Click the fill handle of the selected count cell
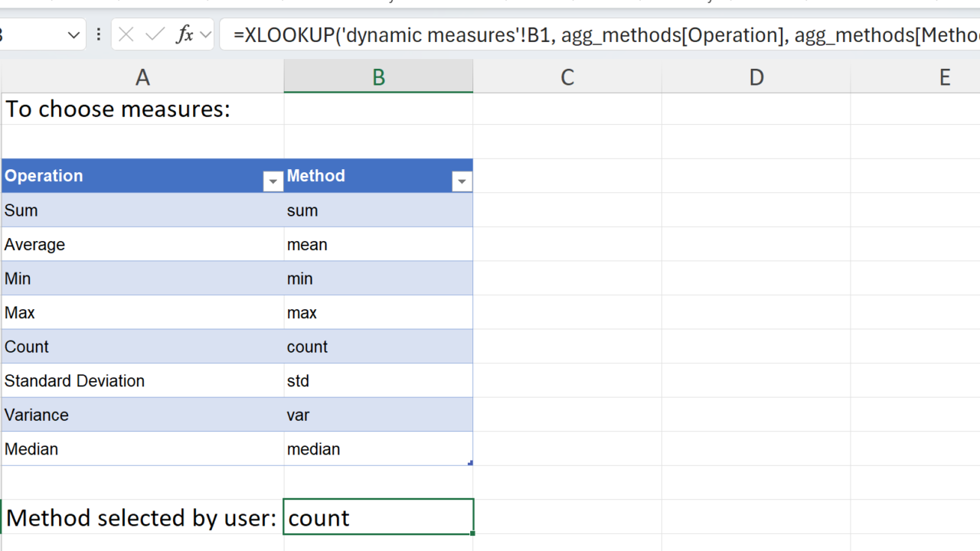980x551 pixels. tap(474, 533)
